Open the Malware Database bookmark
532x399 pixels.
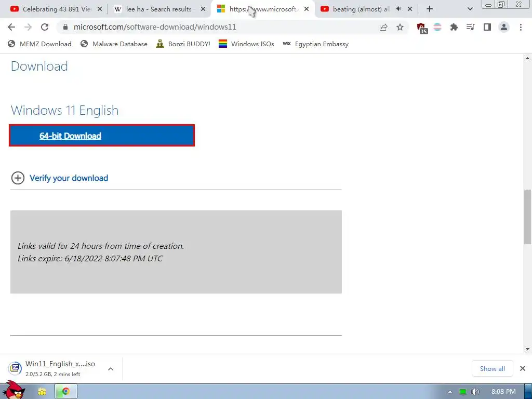(x=114, y=44)
